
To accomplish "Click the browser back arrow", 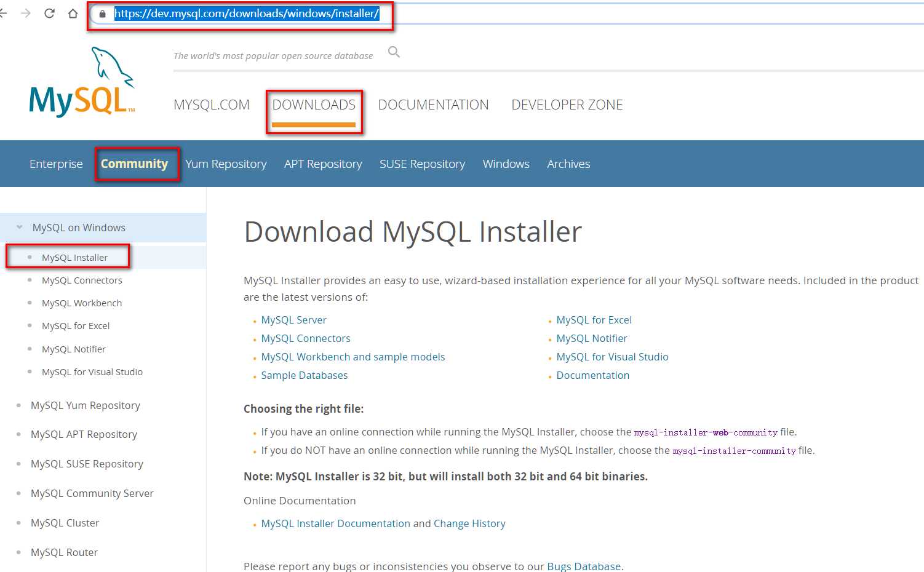I will 3,13.
